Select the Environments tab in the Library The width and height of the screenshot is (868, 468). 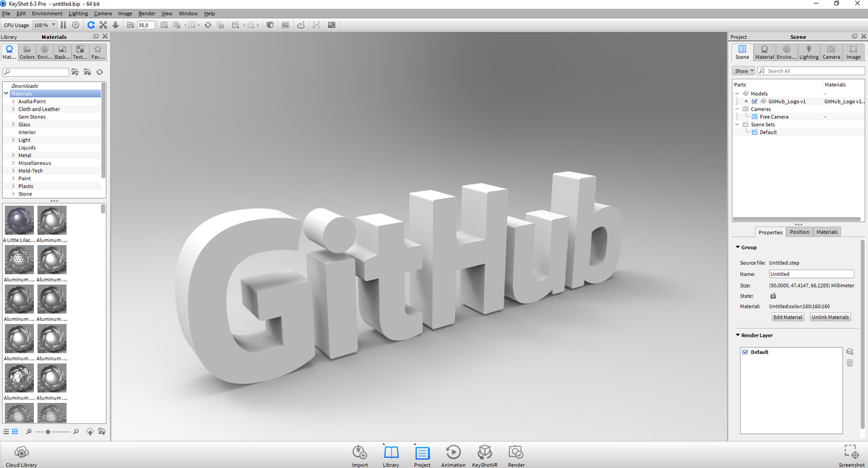coord(44,51)
